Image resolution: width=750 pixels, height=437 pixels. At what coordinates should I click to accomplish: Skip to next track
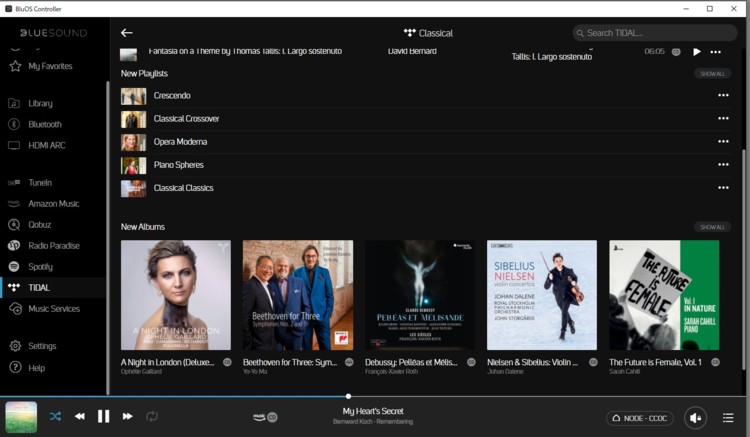[127, 416]
